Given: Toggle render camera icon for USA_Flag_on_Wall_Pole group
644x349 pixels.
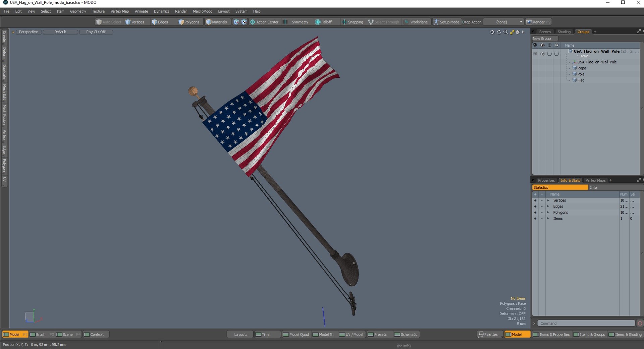Looking at the screenshot, I should click(x=542, y=54).
